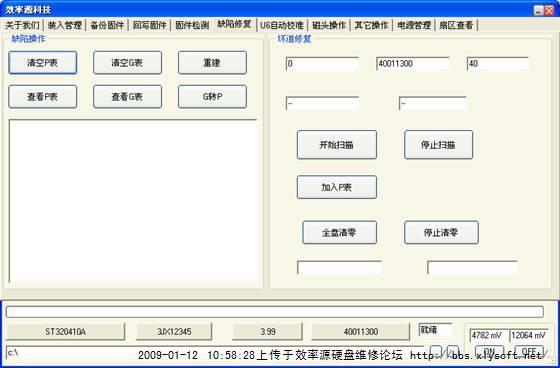Click the '--' field below the 40011300 field

point(432,103)
